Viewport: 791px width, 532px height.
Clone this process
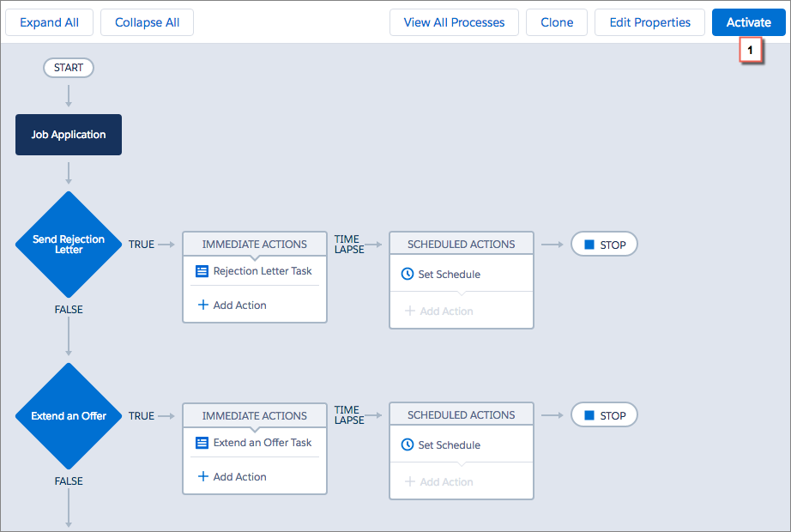tap(557, 22)
